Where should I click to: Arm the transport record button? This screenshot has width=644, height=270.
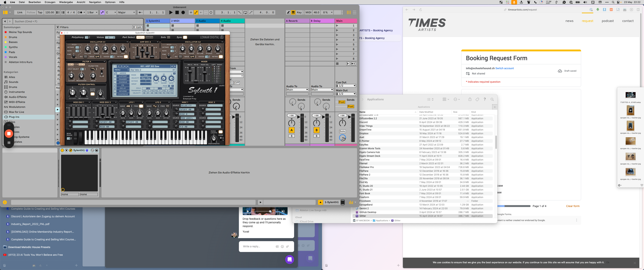pos(183,12)
